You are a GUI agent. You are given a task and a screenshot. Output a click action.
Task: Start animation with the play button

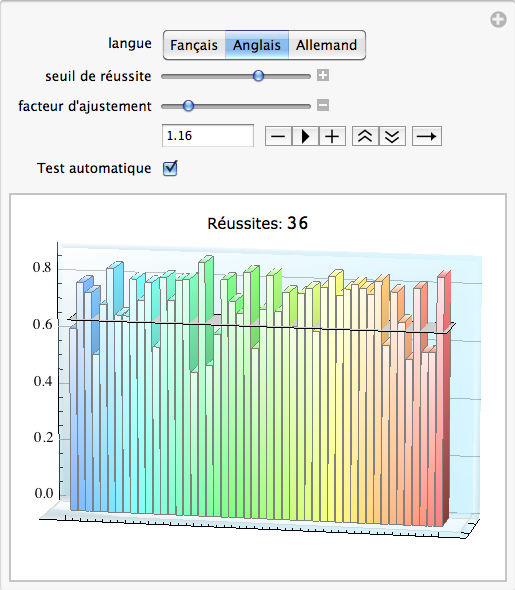305,136
